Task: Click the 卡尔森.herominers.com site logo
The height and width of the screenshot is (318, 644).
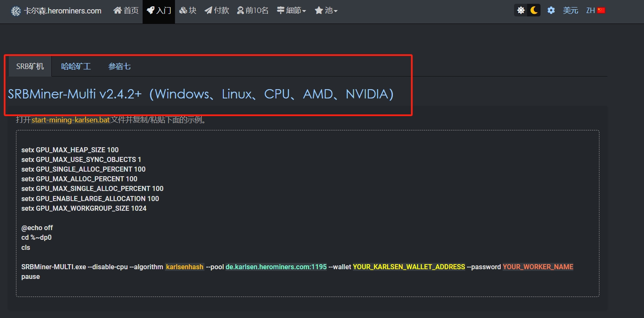Action: (x=56, y=11)
